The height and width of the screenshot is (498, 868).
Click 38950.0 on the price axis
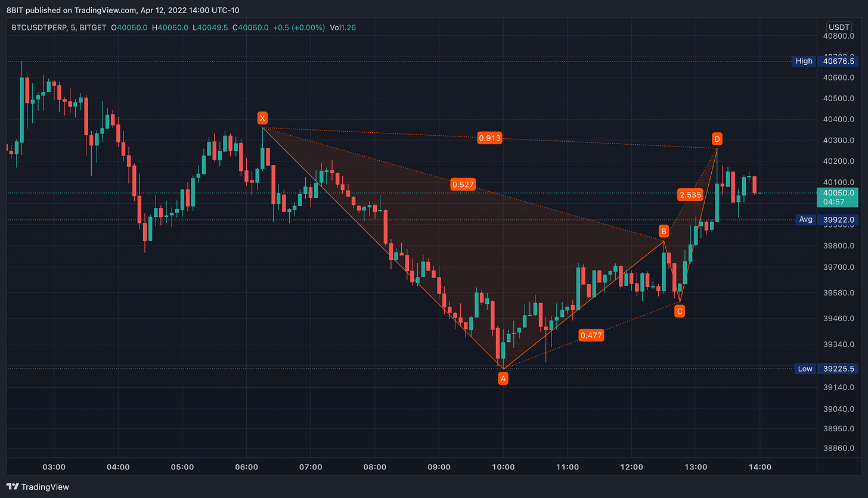pos(838,428)
